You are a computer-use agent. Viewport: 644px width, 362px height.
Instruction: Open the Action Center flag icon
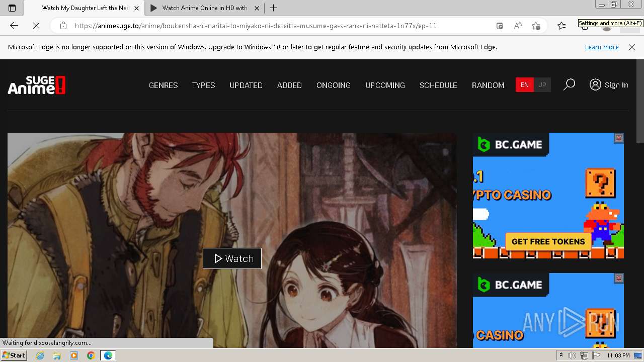click(x=596, y=355)
